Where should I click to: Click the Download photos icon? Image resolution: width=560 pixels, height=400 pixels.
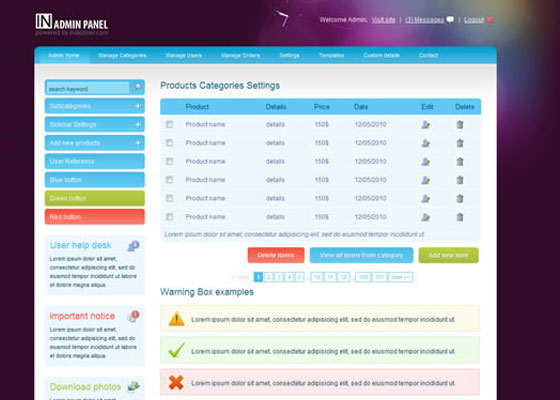[x=134, y=386]
